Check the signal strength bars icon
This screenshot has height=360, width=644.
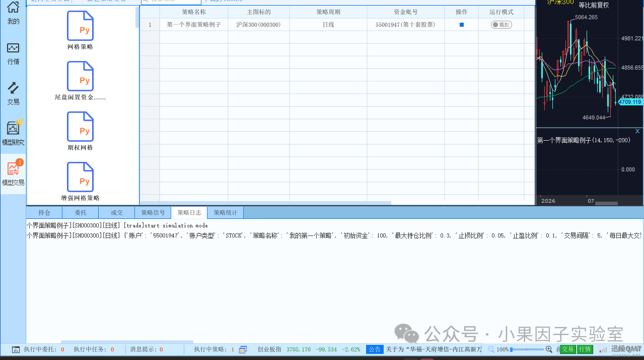click(603, 350)
